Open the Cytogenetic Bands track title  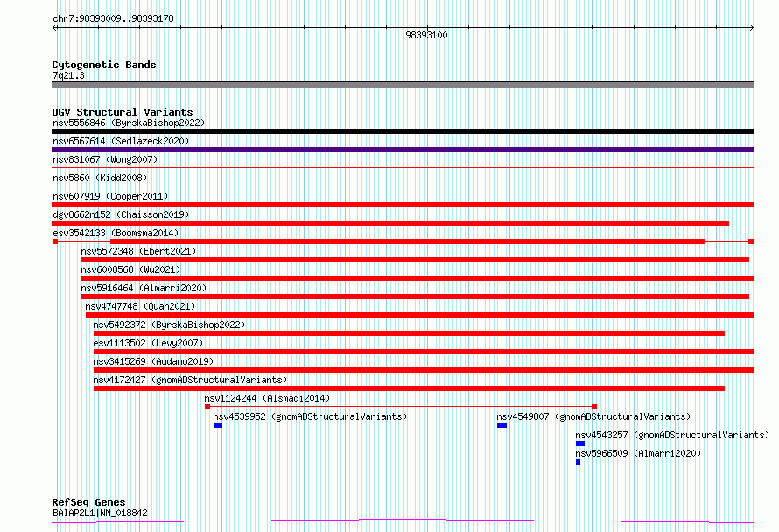click(104, 65)
